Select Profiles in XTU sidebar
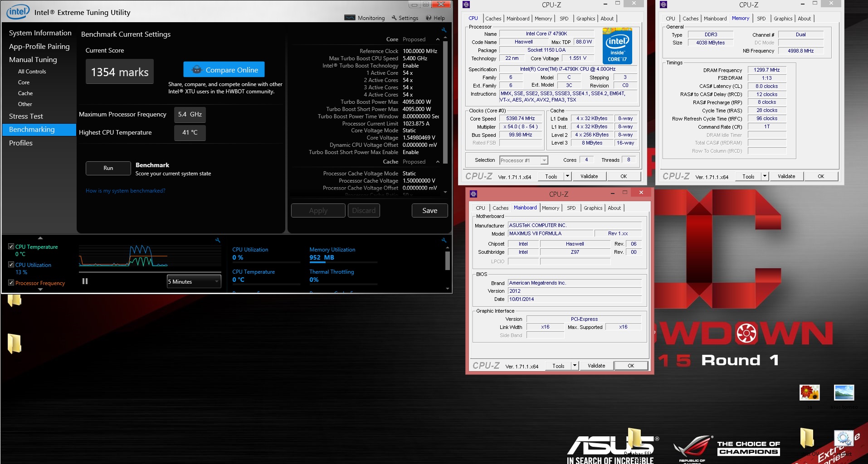Screen dimensions: 868x464 [21, 143]
